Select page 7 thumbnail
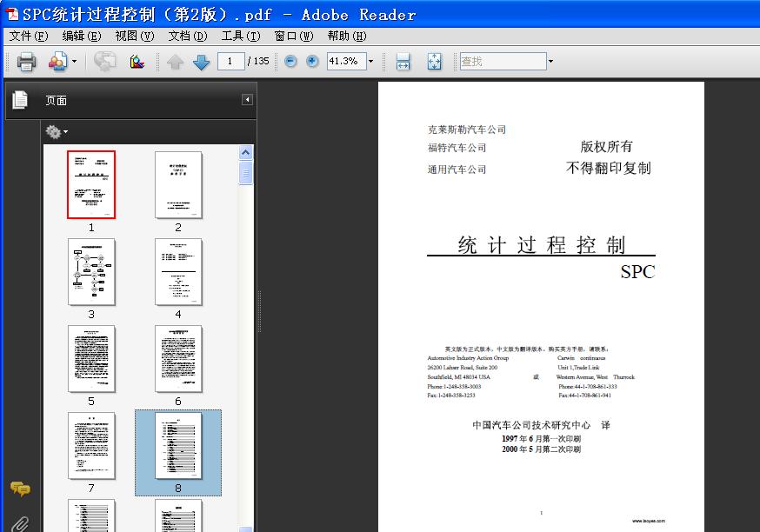760x532 pixels. point(91,445)
